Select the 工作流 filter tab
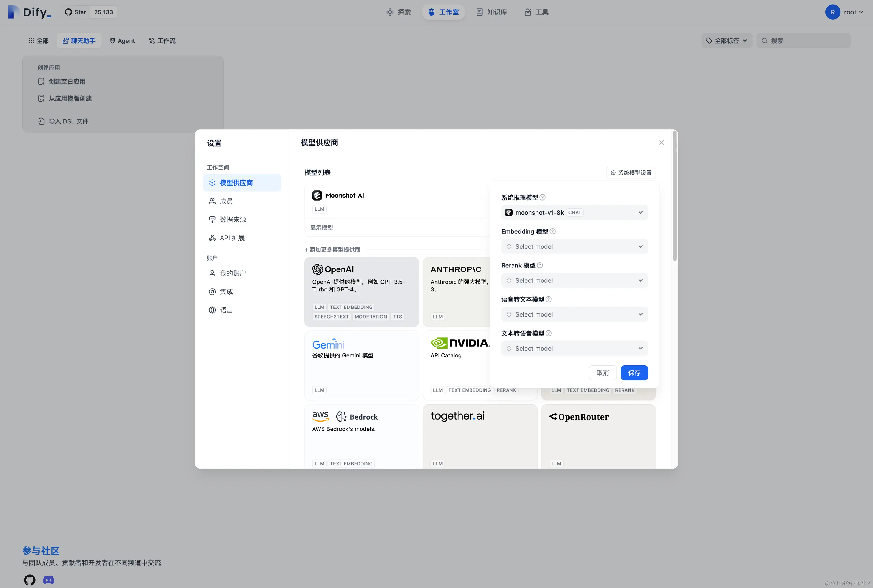Screen dimensions: 873x588 (x=162, y=40)
